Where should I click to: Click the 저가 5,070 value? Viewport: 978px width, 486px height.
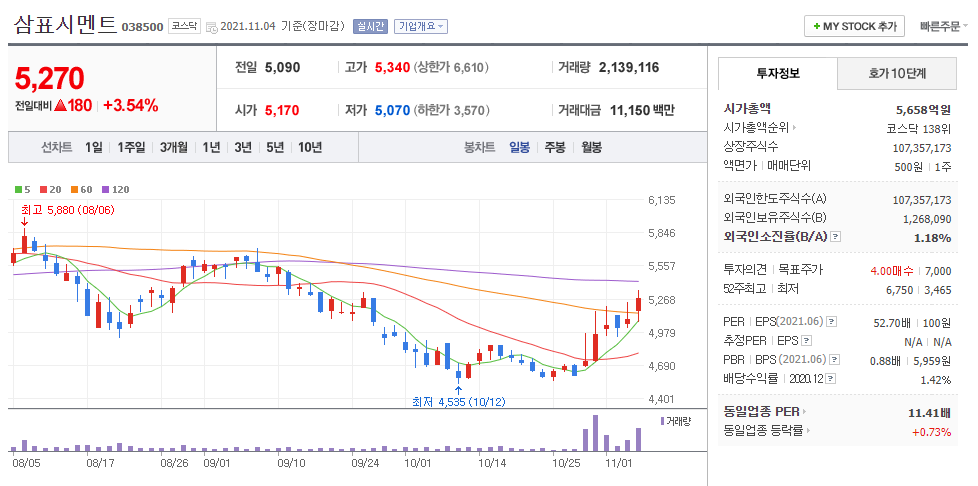(x=392, y=110)
